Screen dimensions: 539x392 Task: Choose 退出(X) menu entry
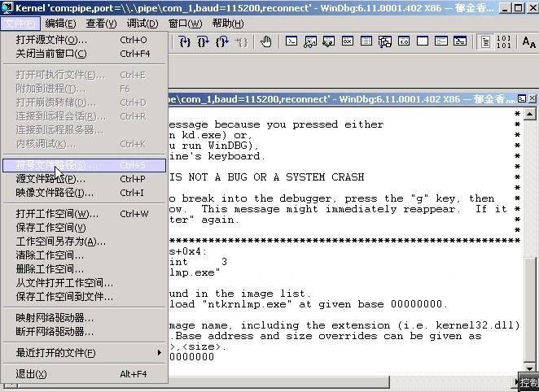point(84,374)
